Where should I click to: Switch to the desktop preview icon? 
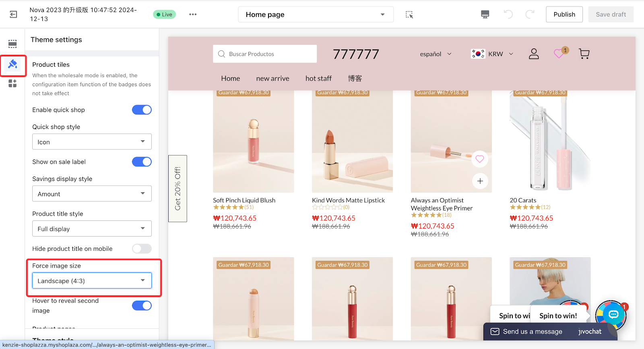485,15
